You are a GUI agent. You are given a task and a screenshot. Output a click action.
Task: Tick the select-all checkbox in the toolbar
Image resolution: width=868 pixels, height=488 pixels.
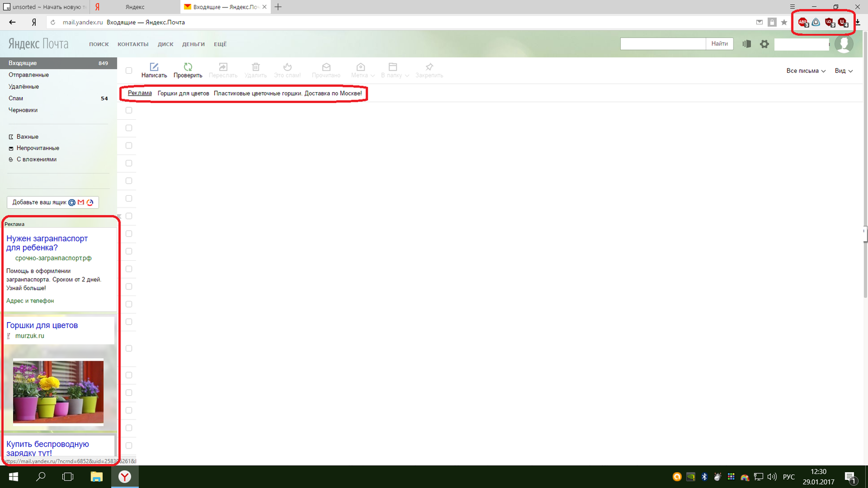click(x=129, y=70)
